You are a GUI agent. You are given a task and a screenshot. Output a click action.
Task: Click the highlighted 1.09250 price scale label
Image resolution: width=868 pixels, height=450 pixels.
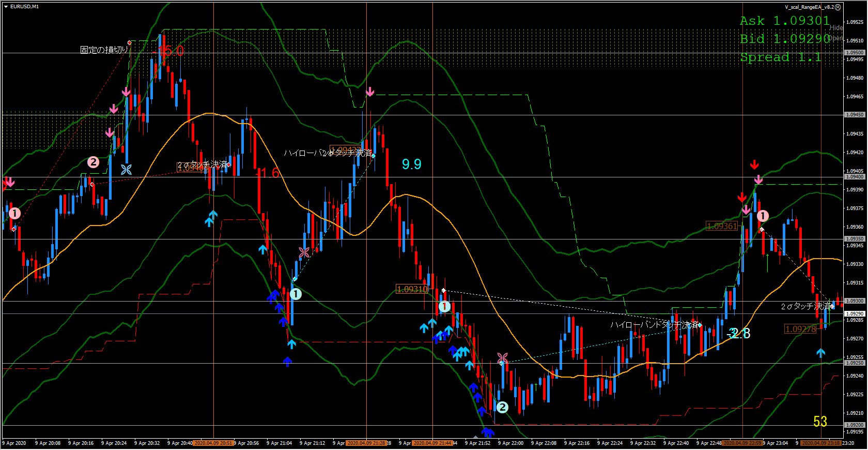click(x=855, y=363)
